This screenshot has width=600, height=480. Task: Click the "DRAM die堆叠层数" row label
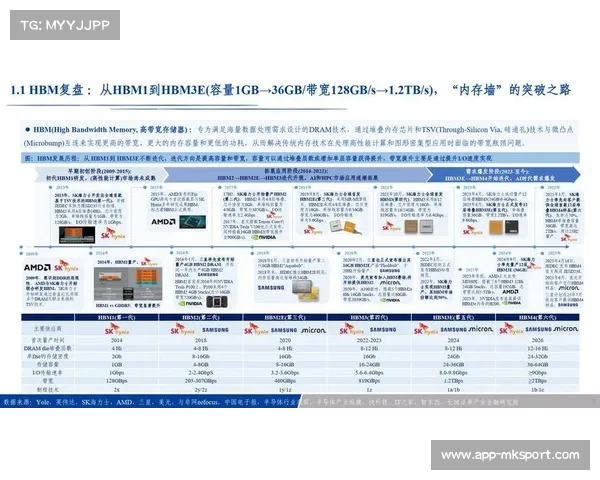[47, 348]
